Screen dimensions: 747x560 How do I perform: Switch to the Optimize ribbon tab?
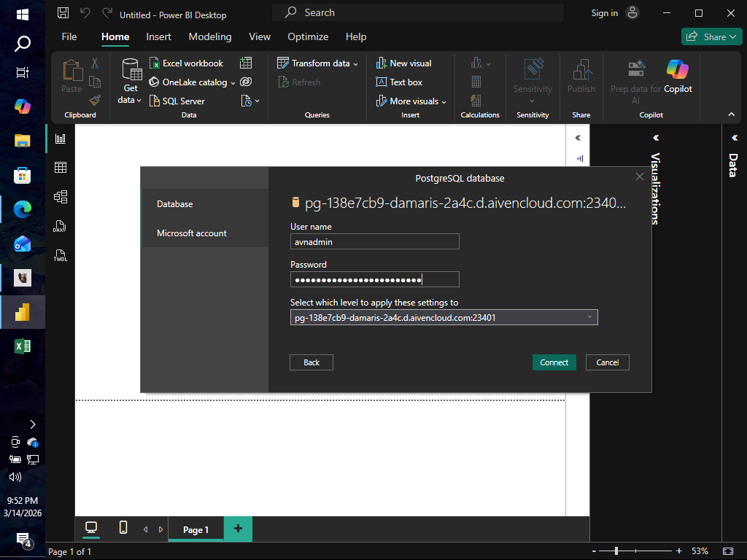pos(308,36)
